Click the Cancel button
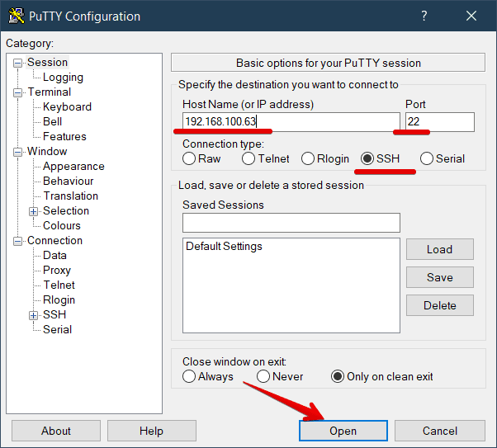Viewport: 497px width, 448px height. [440, 431]
